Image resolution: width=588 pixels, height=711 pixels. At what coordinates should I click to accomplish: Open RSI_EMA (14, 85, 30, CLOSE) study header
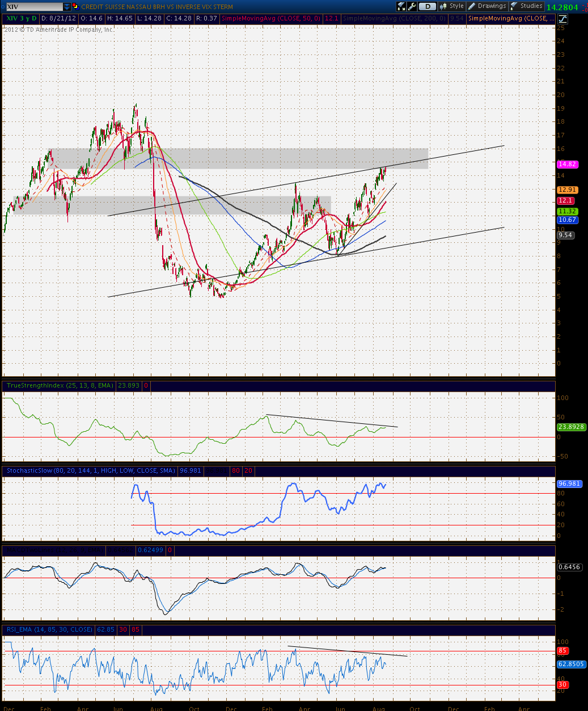click(50, 629)
